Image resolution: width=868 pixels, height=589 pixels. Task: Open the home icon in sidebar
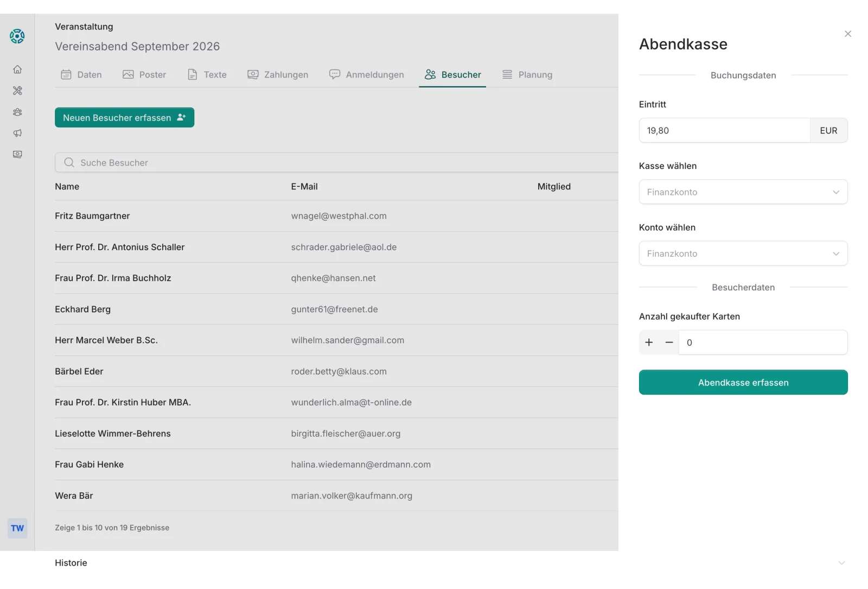coord(17,69)
